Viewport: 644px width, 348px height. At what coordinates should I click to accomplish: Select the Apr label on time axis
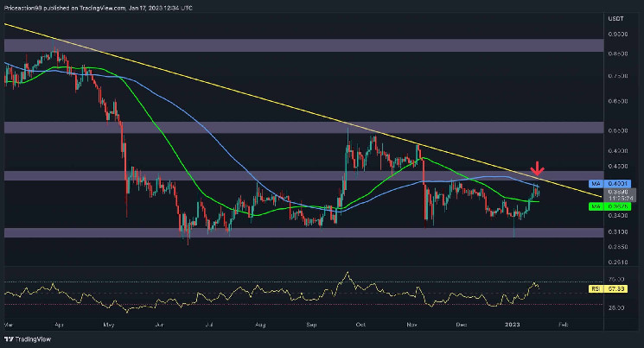tap(59, 325)
